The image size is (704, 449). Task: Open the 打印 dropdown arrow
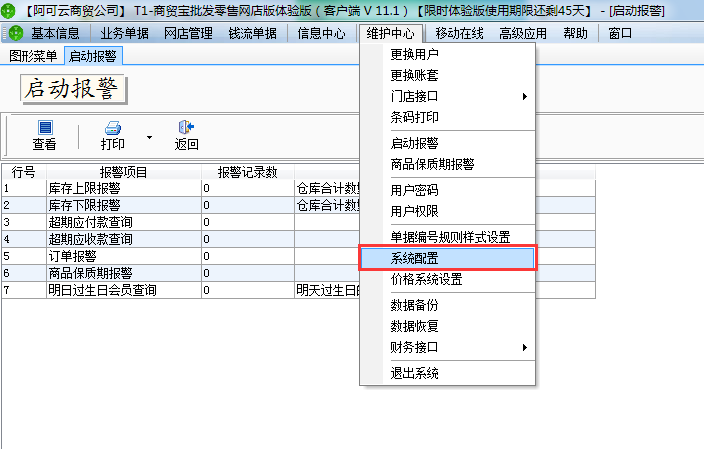tap(150, 137)
